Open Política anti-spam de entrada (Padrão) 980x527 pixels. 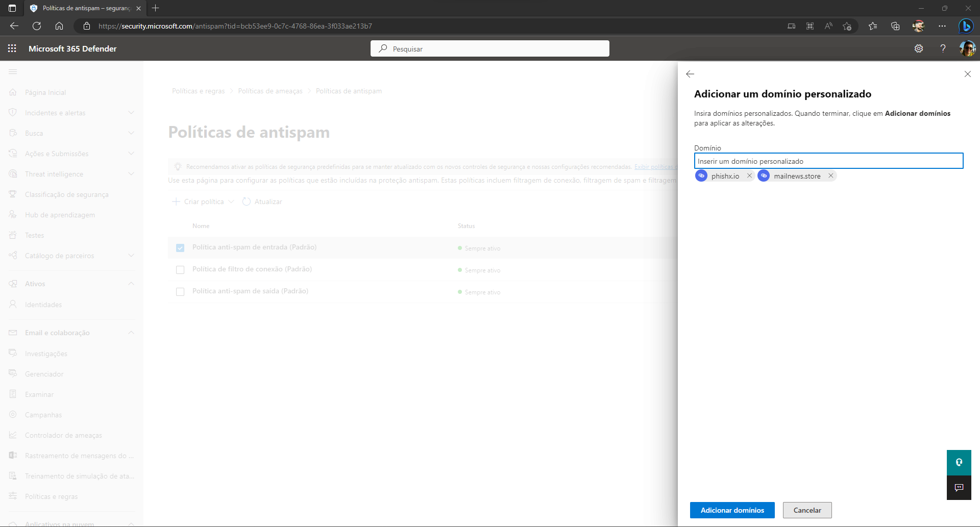254,247
